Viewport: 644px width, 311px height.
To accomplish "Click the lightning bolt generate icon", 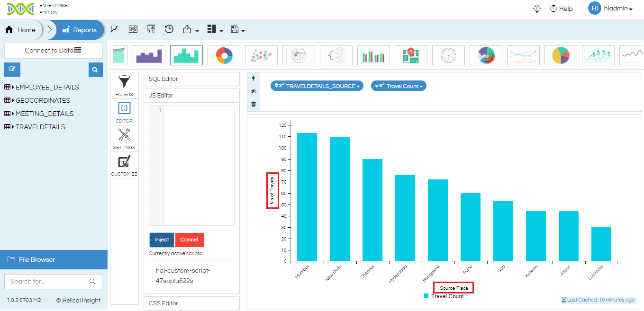I will (x=254, y=79).
